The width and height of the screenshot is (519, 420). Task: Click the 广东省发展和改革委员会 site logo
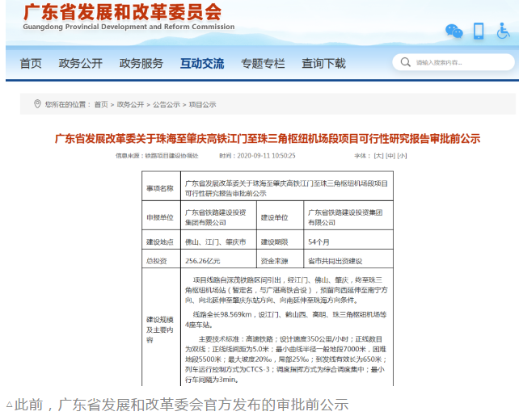tap(122, 12)
